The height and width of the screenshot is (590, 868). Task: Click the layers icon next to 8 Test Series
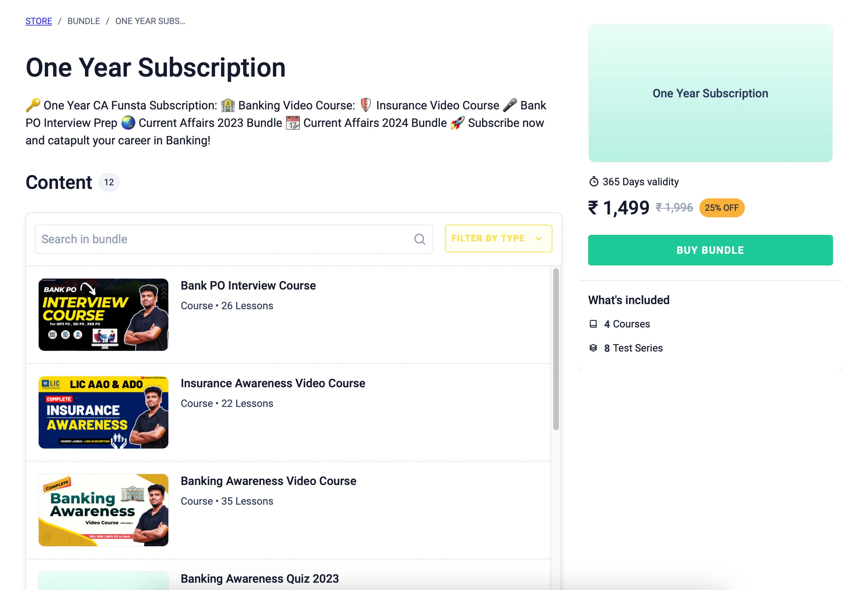tap(593, 348)
